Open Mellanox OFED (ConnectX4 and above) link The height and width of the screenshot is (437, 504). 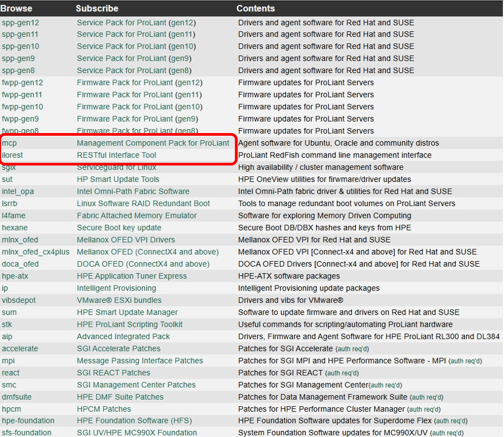(x=148, y=252)
